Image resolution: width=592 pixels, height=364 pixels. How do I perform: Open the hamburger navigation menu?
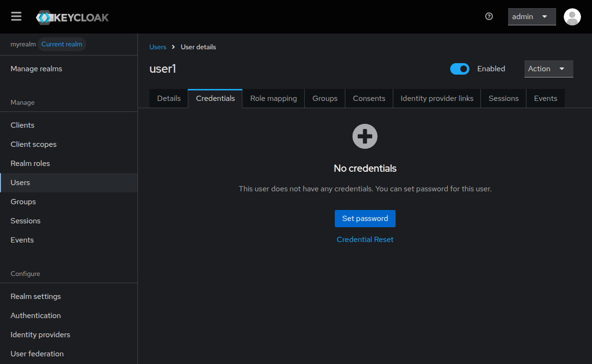point(16,17)
